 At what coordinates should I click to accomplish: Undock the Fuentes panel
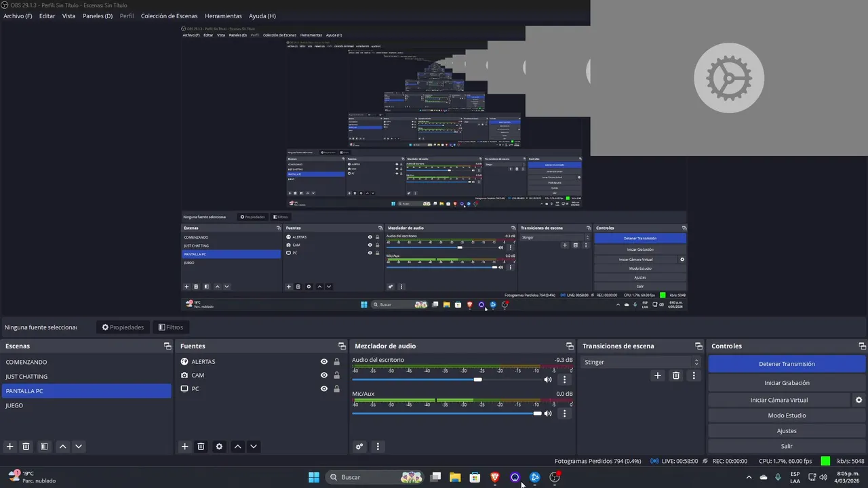click(342, 346)
